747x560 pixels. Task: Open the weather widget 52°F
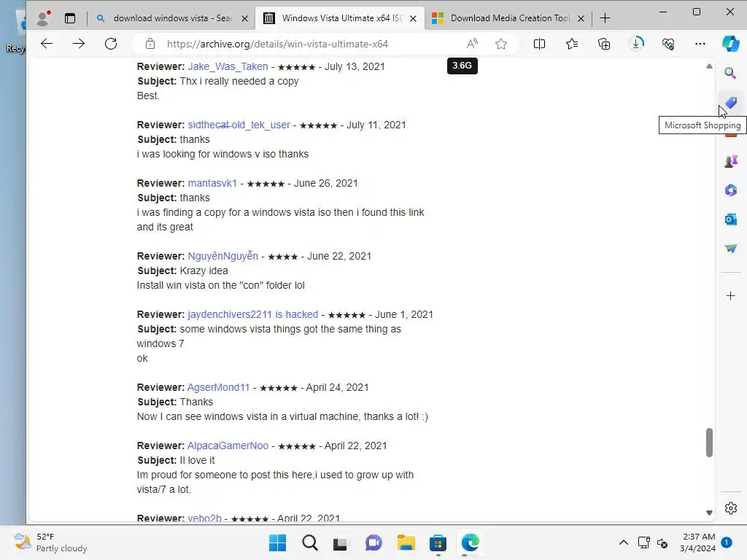click(50, 542)
